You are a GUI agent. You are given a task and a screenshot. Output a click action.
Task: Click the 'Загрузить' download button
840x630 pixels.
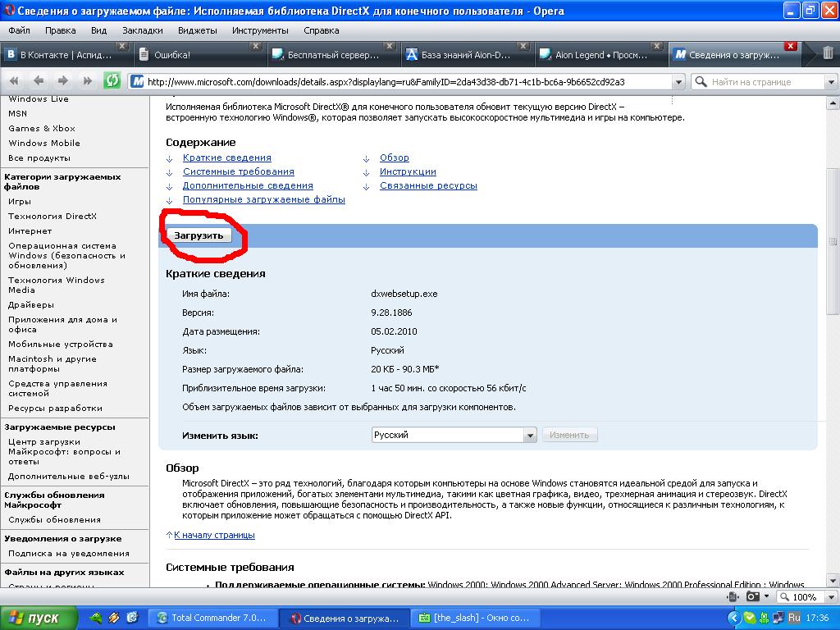pos(199,235)
